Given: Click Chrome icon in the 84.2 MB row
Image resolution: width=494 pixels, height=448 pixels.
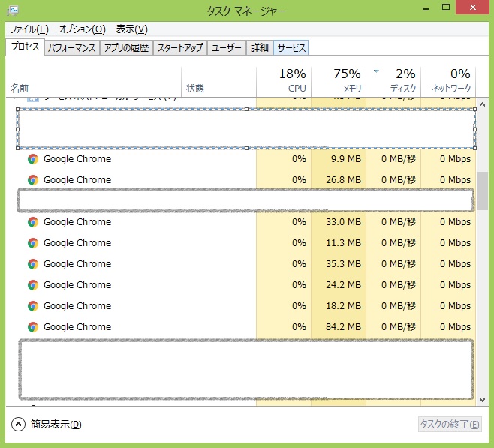Looking at the screenshot, I should tap(33, 327).
